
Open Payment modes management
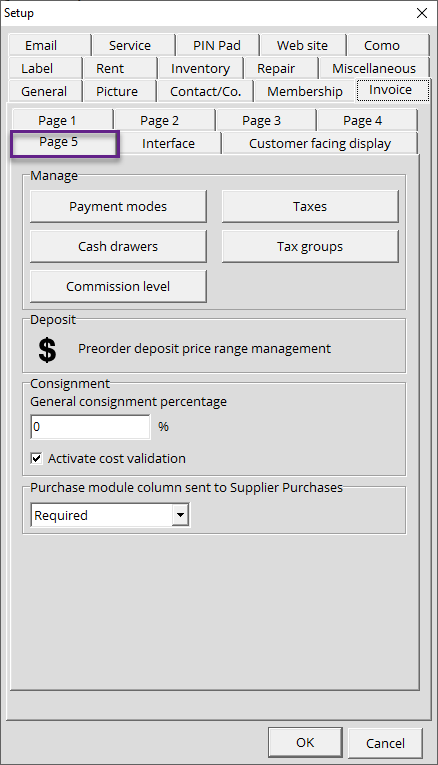point(118,206)
